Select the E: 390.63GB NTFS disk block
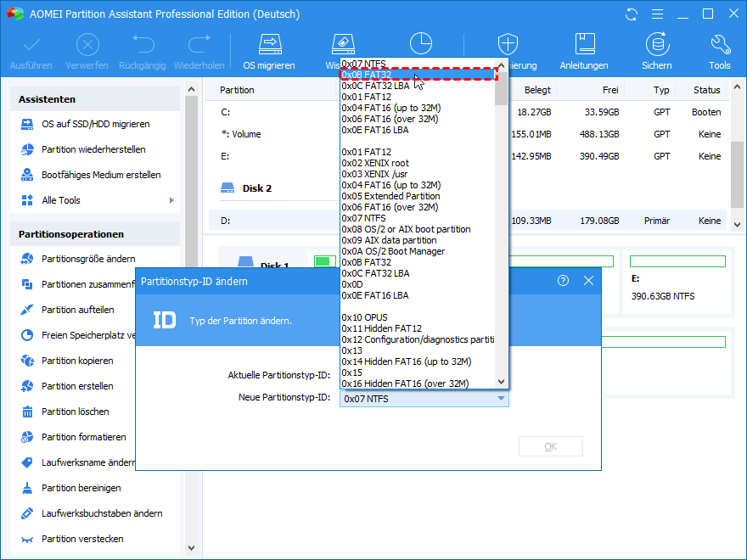This screenshot has height=560, width=747. 677,282
